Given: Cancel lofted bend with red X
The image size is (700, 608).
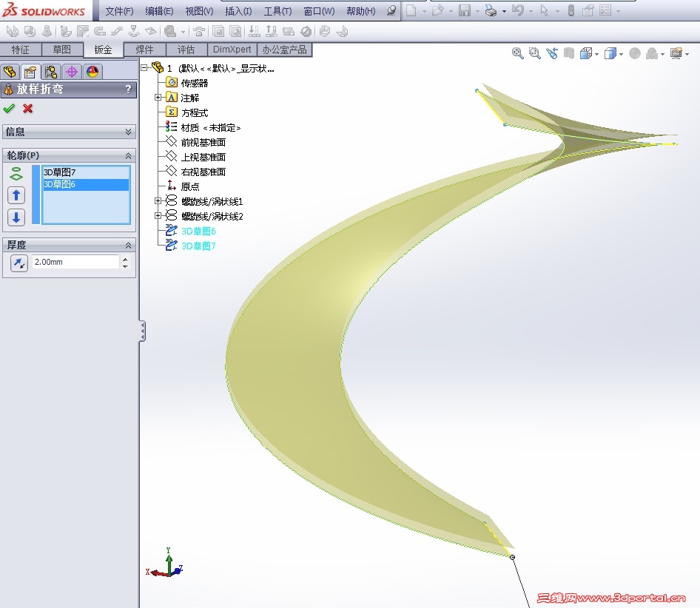Looking at the screenshot, I should point(27,109).
